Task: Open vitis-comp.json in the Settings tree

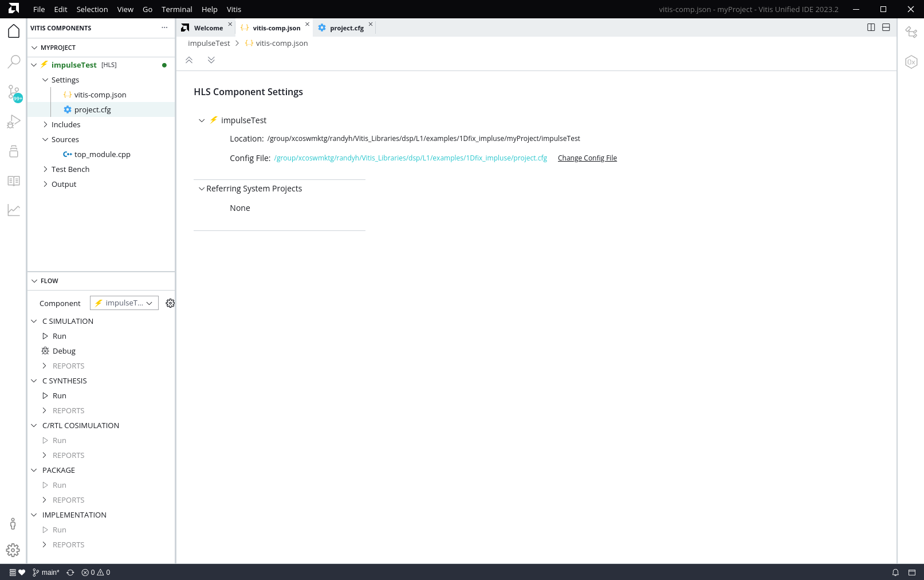Action: pos(100,95)
